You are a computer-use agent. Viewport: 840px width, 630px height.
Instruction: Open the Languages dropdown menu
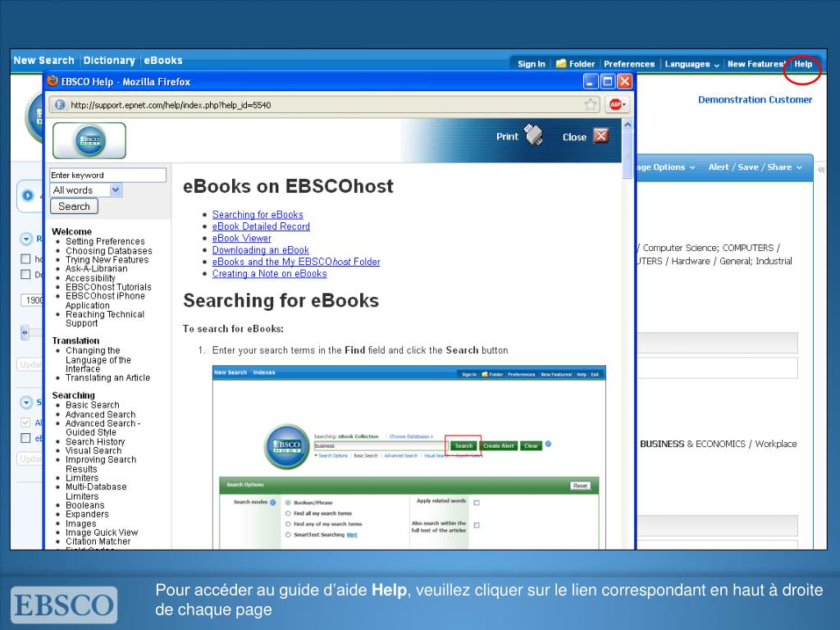(x=692, y=64)
